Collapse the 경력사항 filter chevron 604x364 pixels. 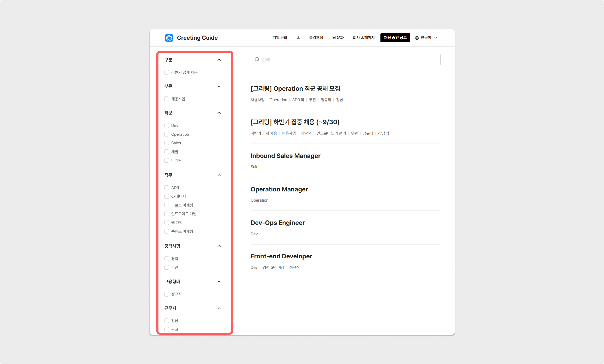point(219,246)
